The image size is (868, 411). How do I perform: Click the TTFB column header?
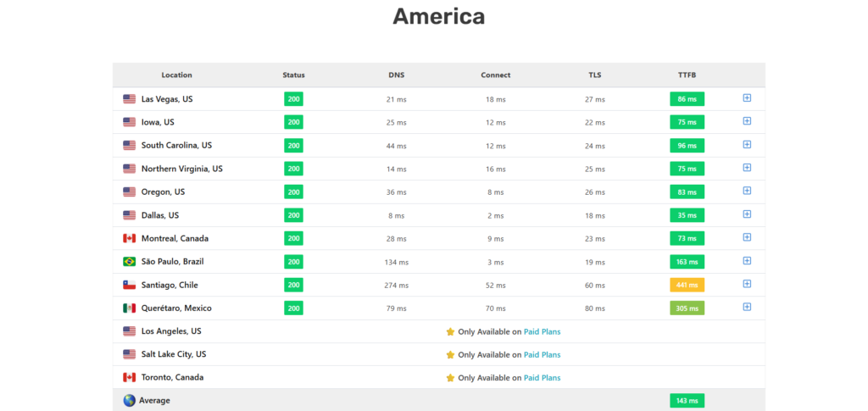click(x=687, y=75)
